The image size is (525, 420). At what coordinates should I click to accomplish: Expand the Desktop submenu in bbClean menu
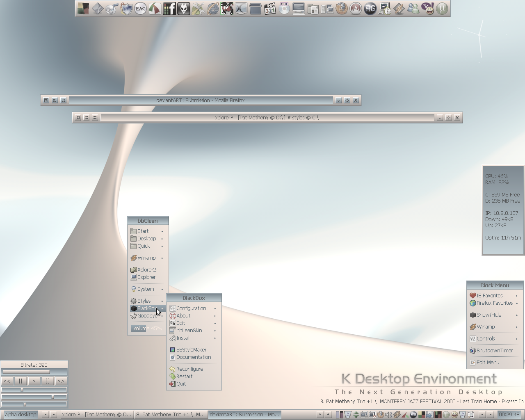click(x=148, y=239)
